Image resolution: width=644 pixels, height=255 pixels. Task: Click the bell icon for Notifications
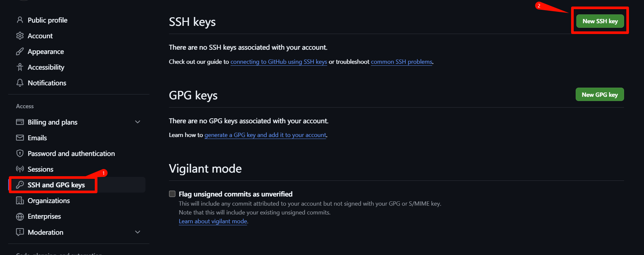pos(20,83)
